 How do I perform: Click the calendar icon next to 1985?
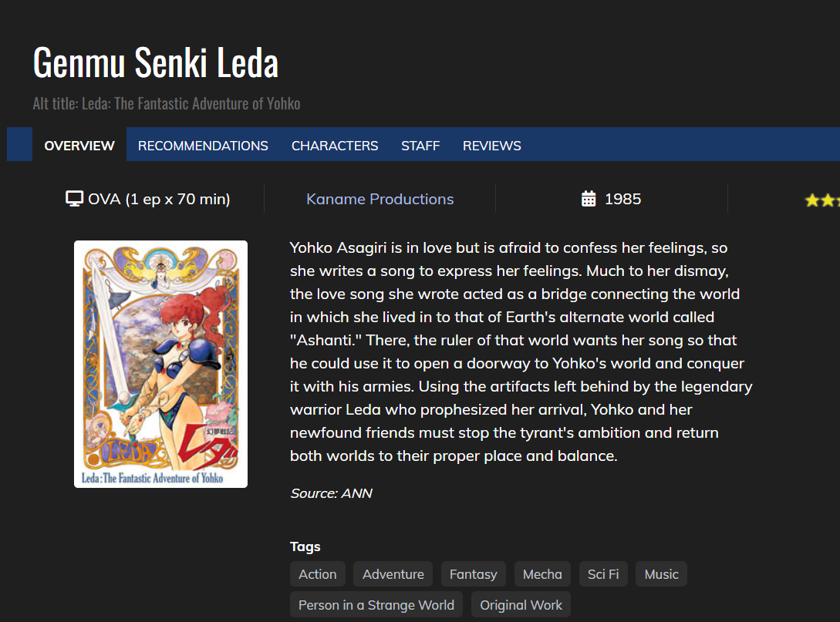(x=589, y=199)
